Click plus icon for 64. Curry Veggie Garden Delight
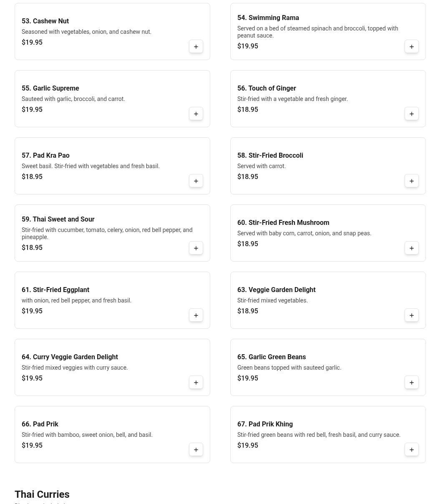This screenshot has height=504, width=438. tap(196, 383)
